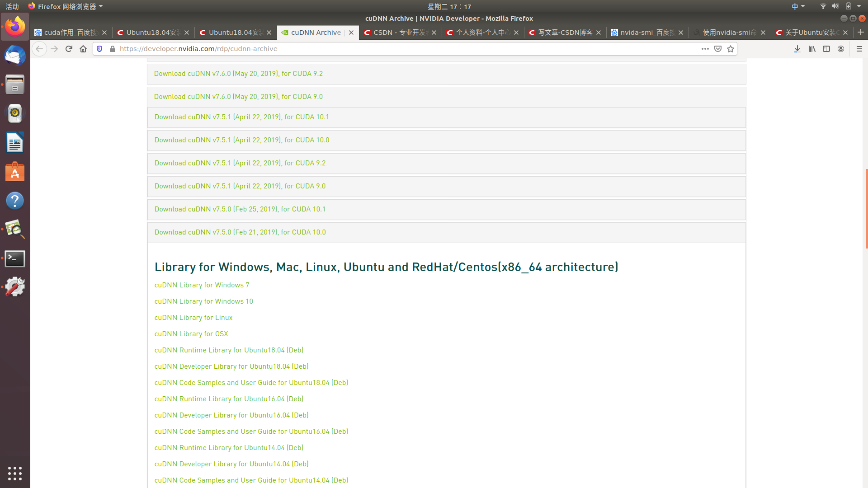
Task: Open tracking protection shield icon
Action: 99,49
